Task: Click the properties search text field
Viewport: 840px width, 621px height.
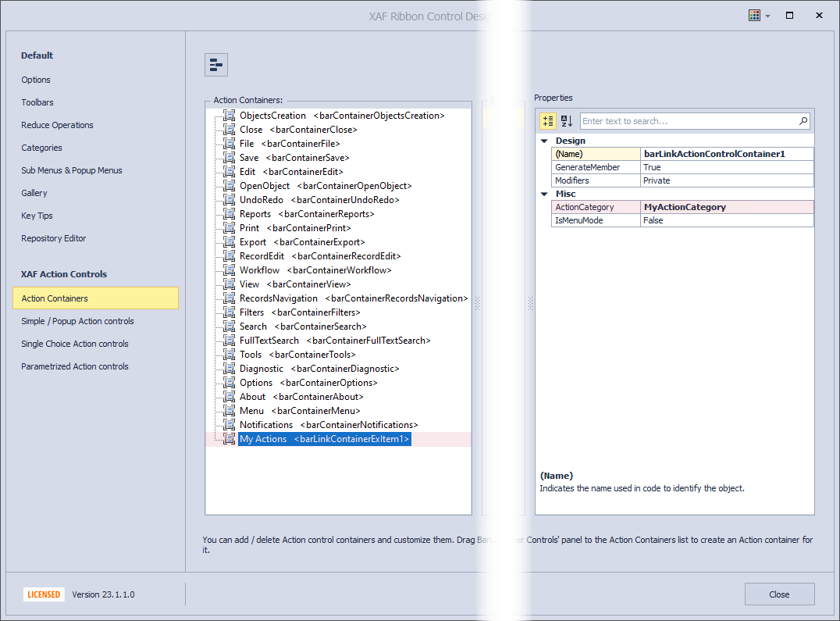Action: coord(688,121)
